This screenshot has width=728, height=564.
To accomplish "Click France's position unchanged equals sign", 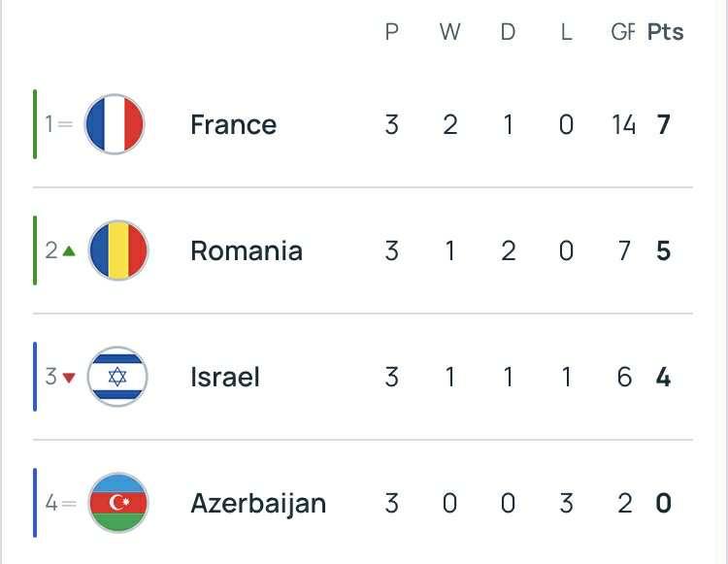I will pyautogui.click(x=66, y=124).
